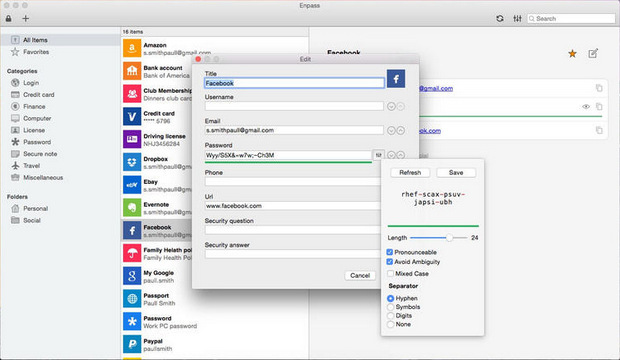Select the Evernote elephant icon
The width and height of the screenshot is (620, 360).
pos(132,208)
